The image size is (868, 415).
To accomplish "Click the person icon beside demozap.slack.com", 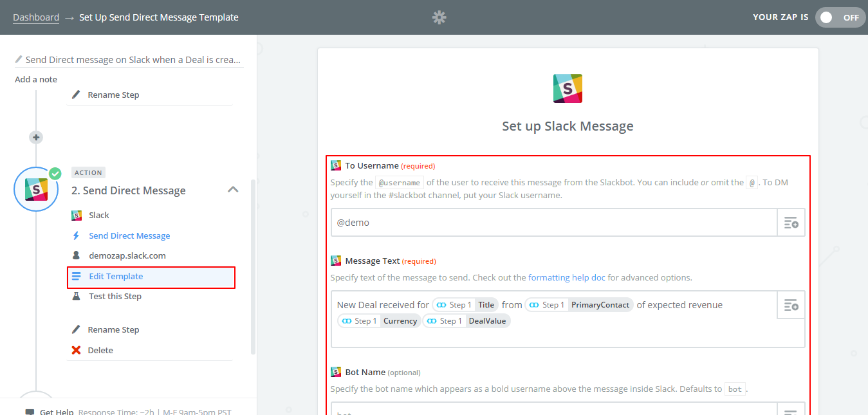I will [76, 255].
